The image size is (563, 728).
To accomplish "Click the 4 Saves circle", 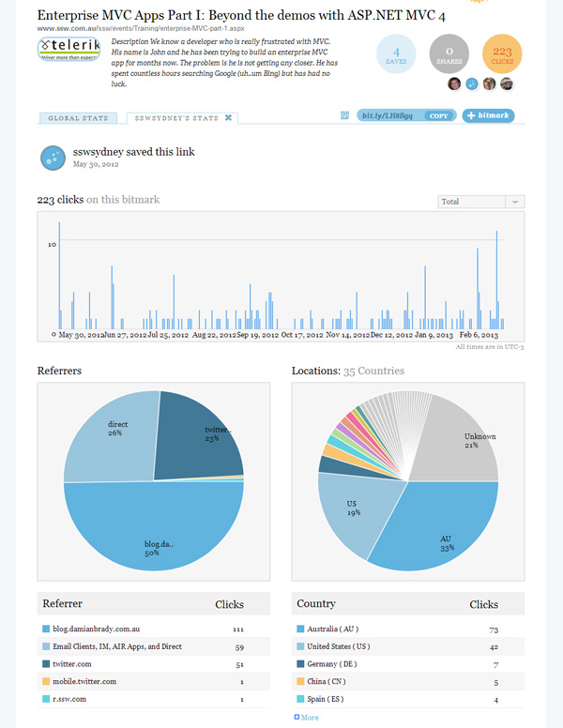I will coord(397,54).
